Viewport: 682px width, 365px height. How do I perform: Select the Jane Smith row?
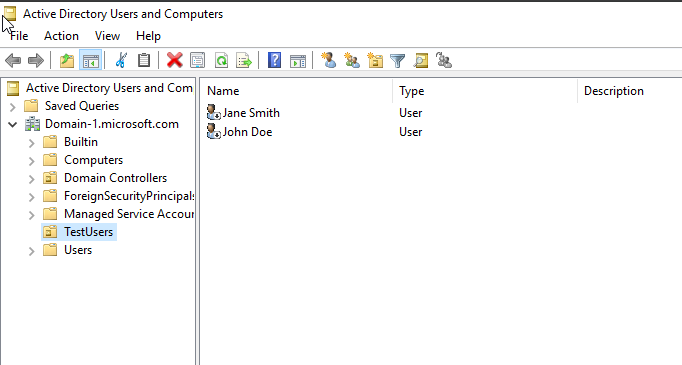251,113
